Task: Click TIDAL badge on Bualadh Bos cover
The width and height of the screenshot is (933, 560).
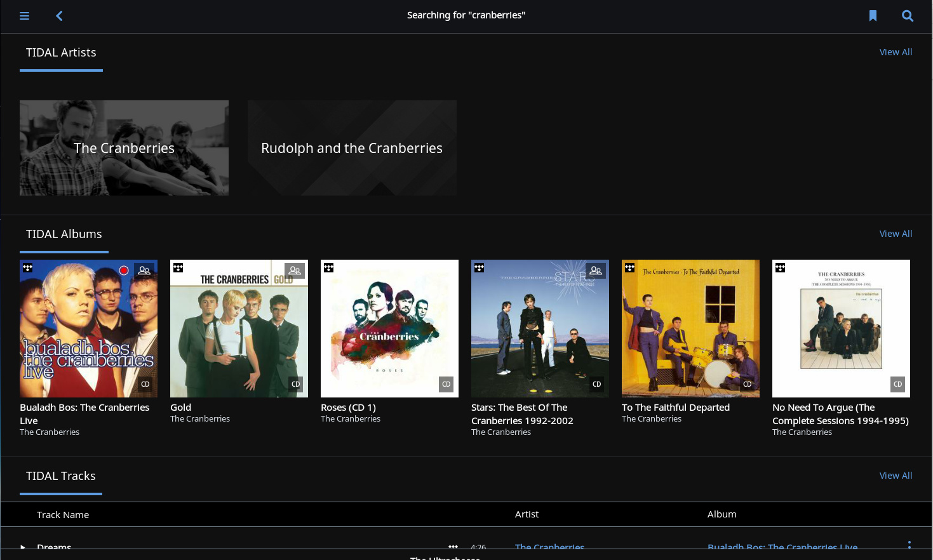Action: (27, 267)
